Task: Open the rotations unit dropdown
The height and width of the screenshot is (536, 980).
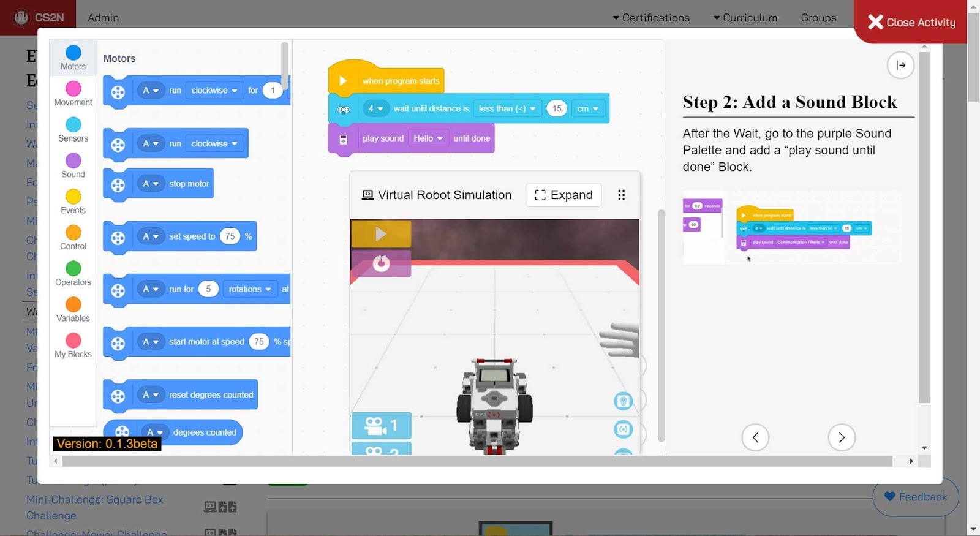Action: 250,289
